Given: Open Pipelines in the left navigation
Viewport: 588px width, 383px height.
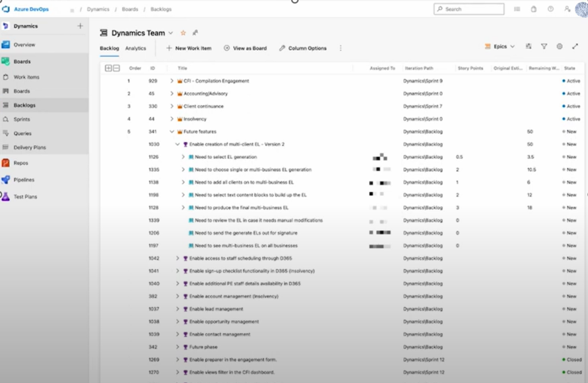Looking at the screenshot, I should [x=24, y=180].
